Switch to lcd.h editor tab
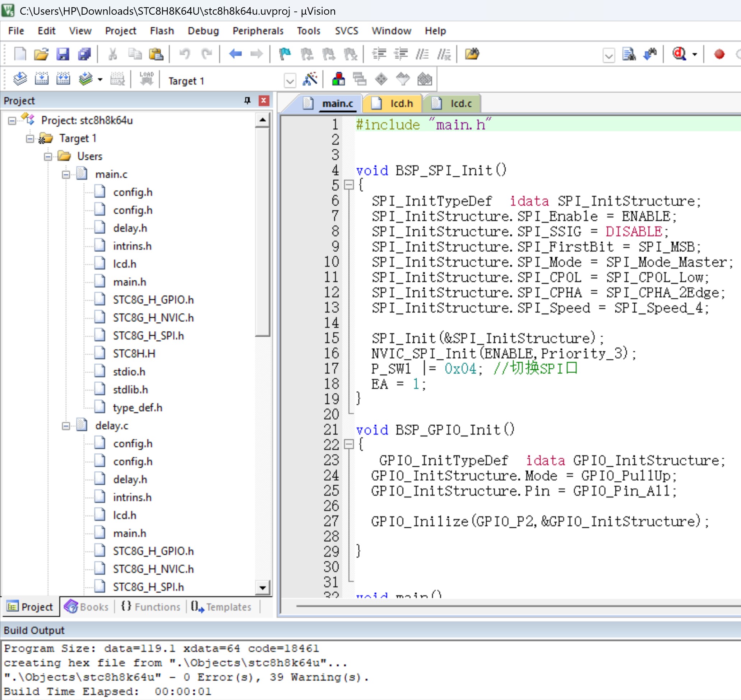741x700 pixels. coord(393,103)
